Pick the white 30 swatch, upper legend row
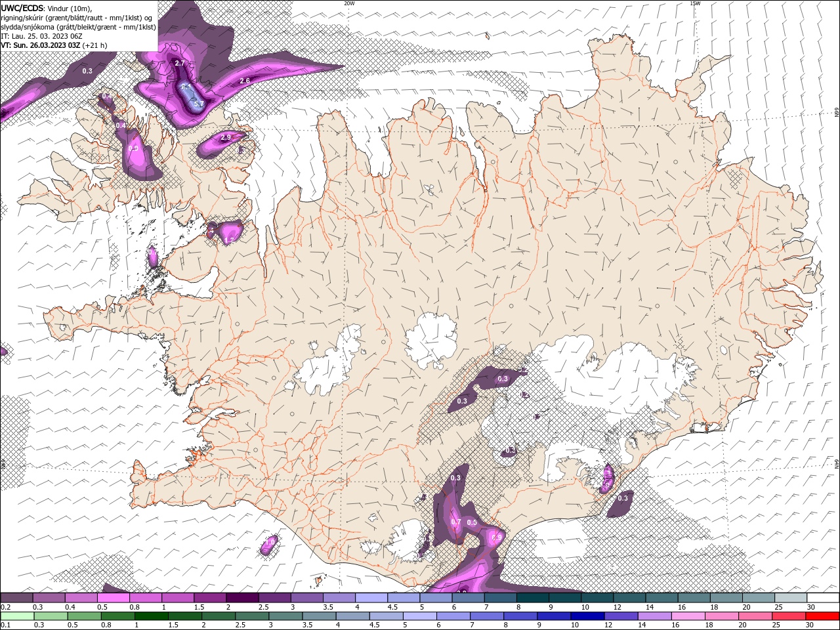 click(x=822, y=598)
